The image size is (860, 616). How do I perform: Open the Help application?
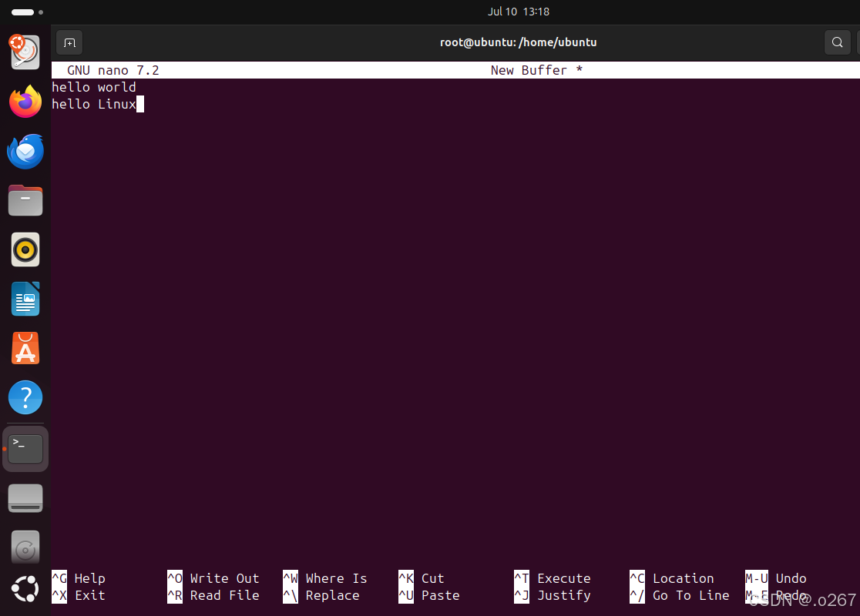coord(25,397)
